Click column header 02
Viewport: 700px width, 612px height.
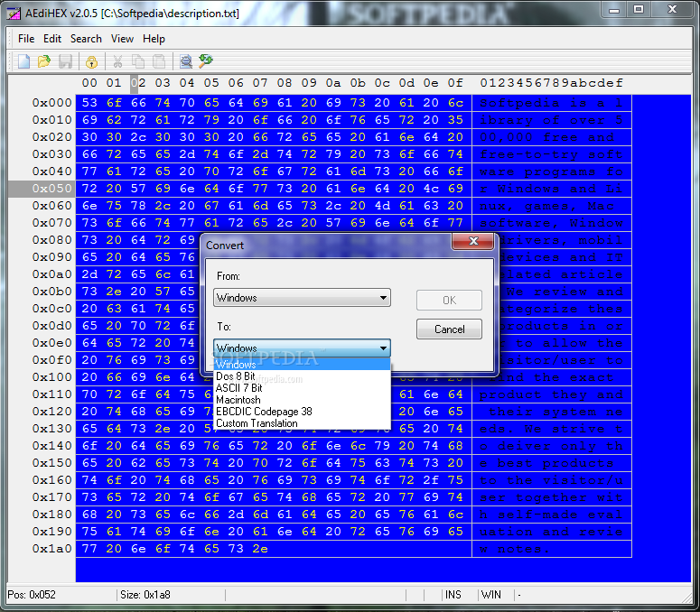click(x=138, y=83)
